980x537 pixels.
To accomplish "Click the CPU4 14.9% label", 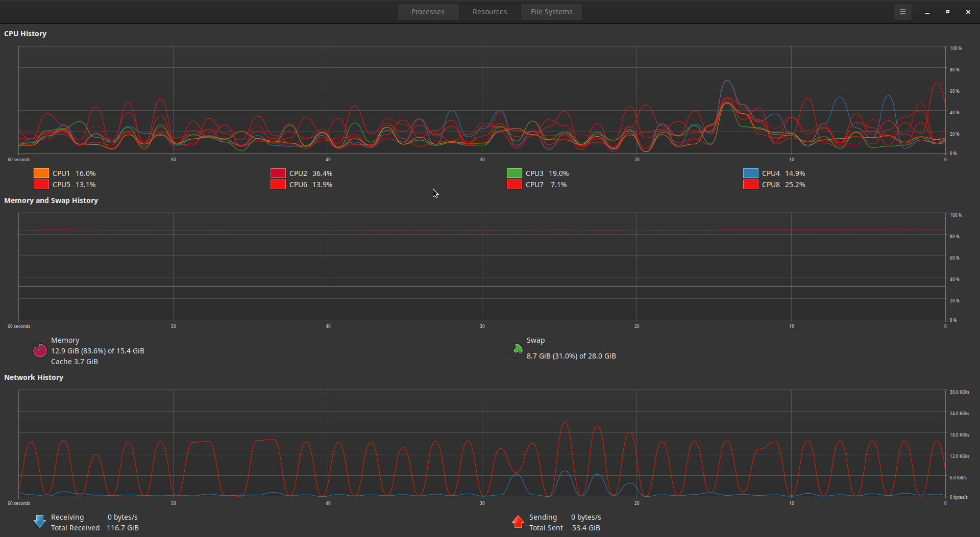I will click(783, 173).
